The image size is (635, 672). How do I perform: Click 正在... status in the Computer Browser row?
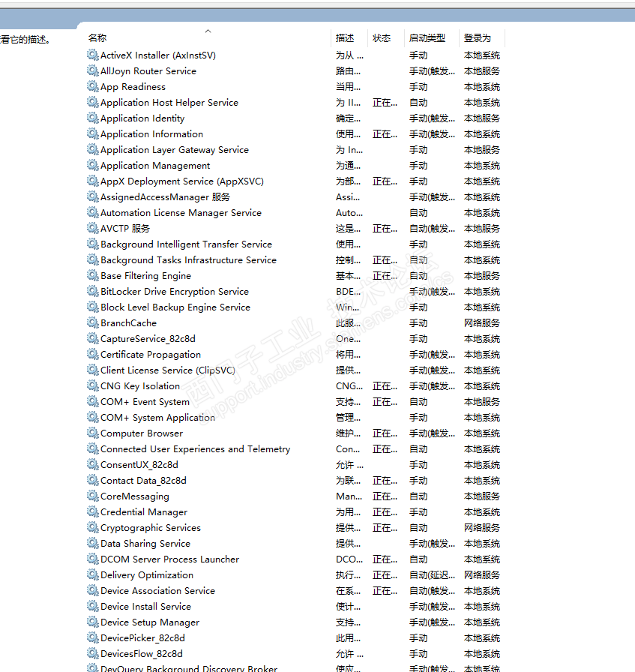point(385,433)
